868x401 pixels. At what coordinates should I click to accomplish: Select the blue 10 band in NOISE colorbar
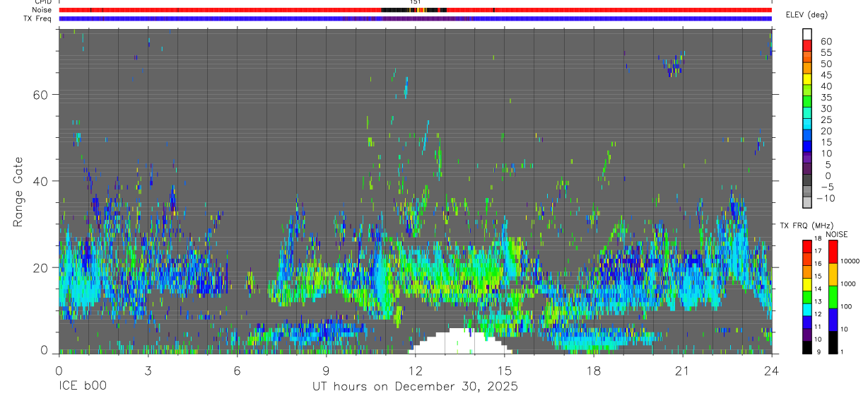[832, 320]
